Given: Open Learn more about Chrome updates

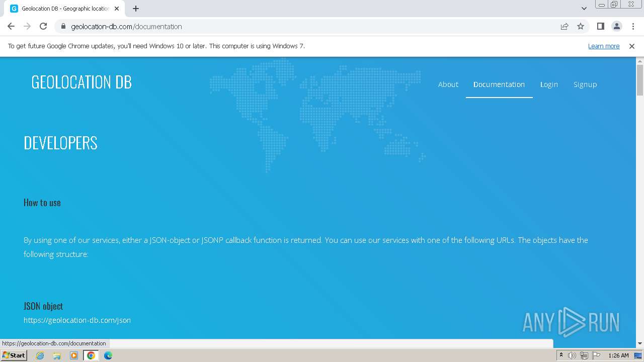Looking at the screenshot, I should tap(604, 46).
